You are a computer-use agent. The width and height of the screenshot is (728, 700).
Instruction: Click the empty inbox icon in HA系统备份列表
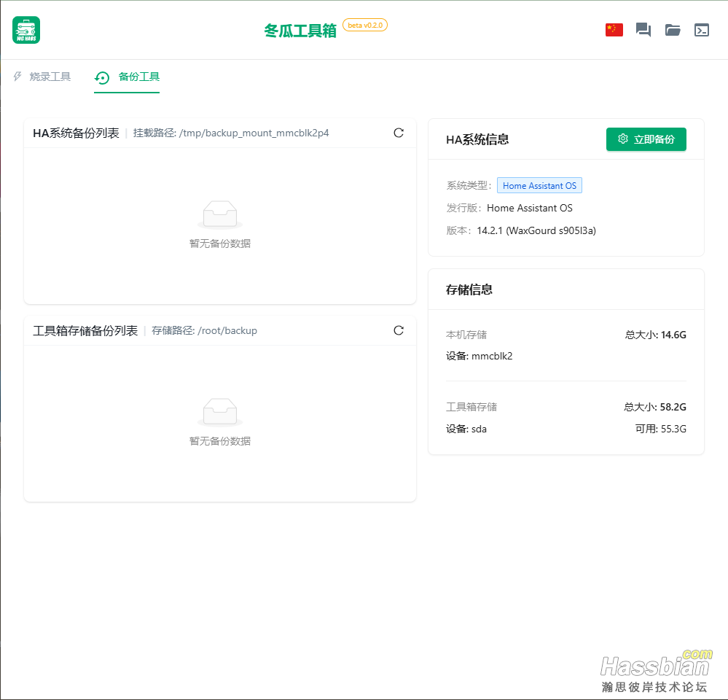pos(220,214)
